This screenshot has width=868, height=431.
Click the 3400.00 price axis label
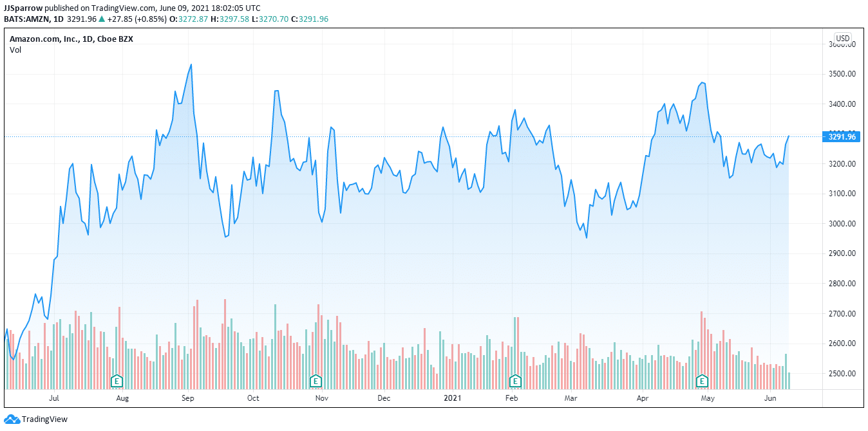coord(842,104)
